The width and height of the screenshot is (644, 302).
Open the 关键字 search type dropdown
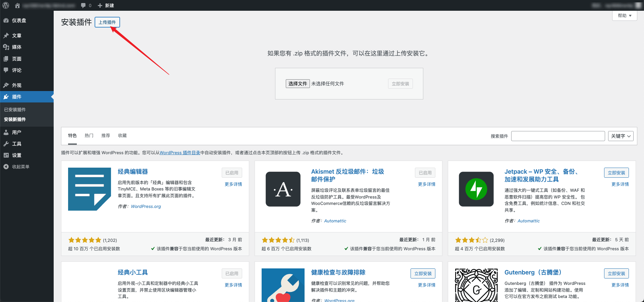[621, 136]
